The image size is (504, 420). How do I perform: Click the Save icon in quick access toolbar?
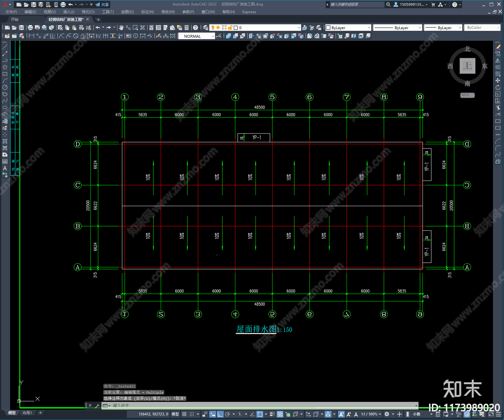pyautogui.click(x=33, y=4)
